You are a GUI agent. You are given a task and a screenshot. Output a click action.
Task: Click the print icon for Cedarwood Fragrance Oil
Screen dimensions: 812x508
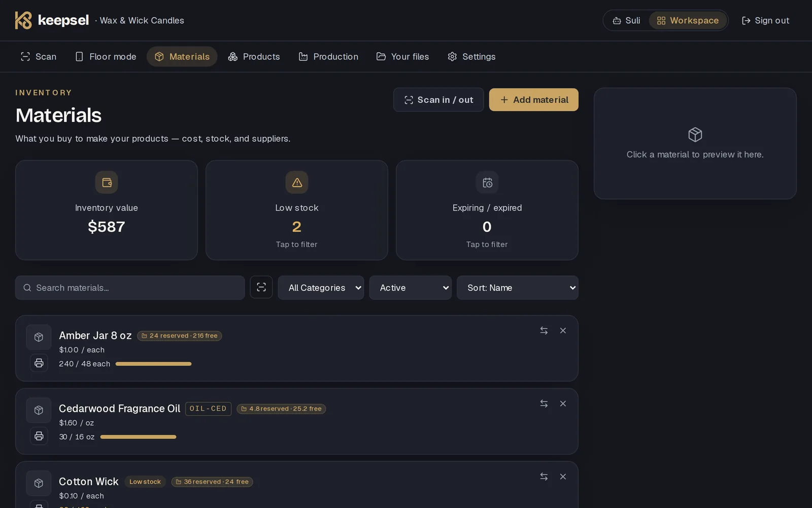[39, 436]
